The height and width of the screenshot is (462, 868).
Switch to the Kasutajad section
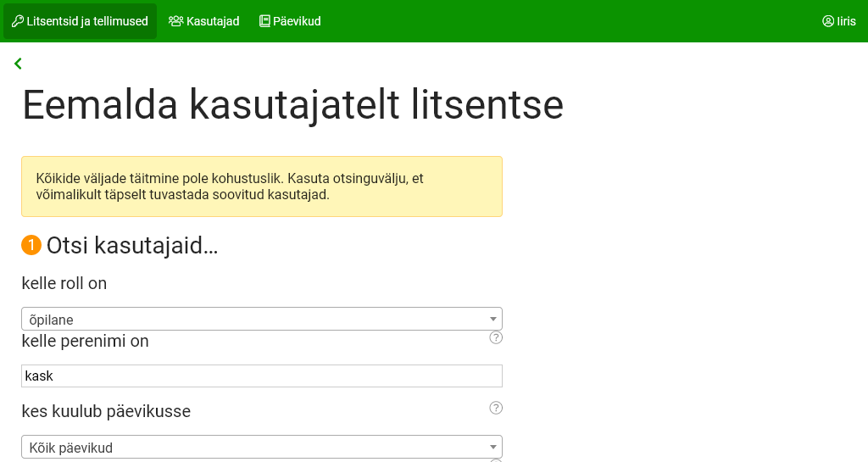tap(213, 21)
